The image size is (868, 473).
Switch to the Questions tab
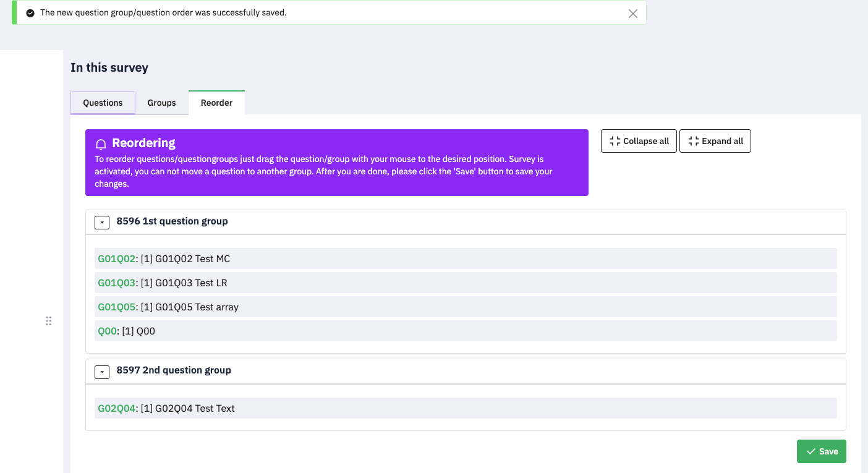coord(103,103)
